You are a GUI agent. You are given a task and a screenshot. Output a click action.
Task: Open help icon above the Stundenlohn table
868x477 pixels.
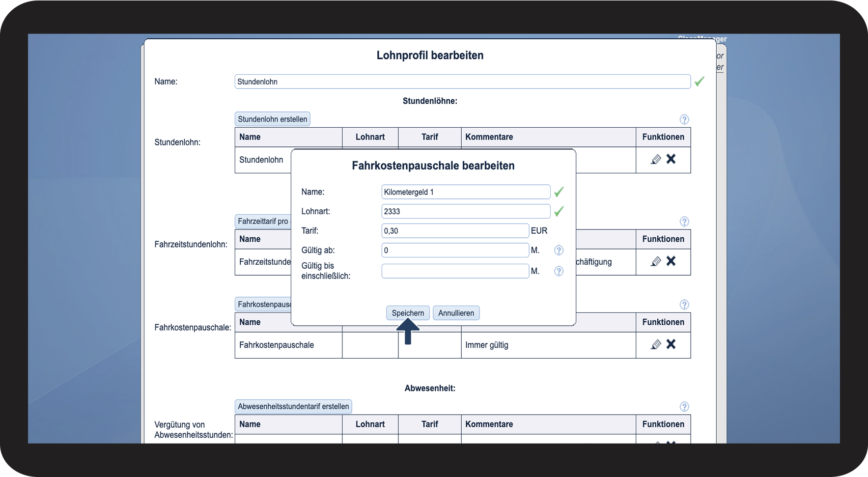[x=684, y=119]
